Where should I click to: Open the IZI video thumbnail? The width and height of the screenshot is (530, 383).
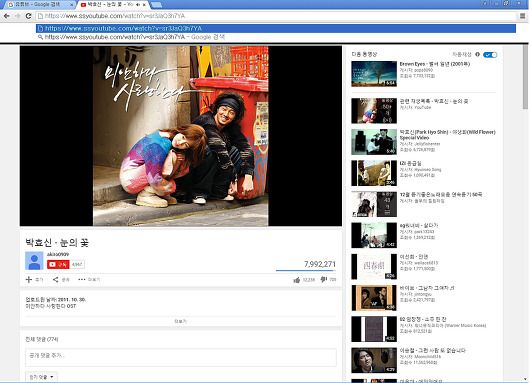(374, 173)
